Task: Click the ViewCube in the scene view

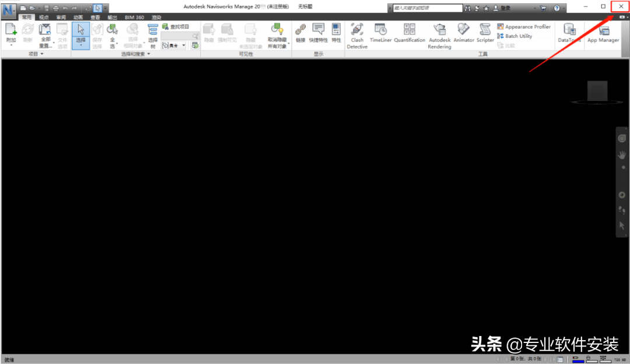Action: [597, 92]
